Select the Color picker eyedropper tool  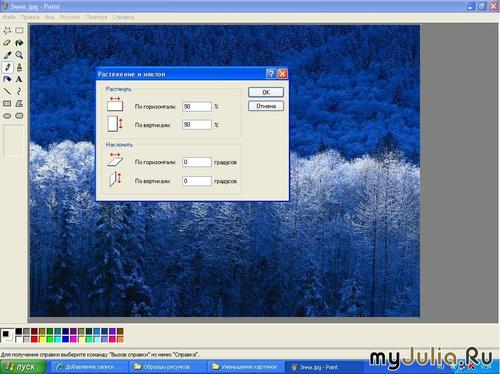click(7, 55)
